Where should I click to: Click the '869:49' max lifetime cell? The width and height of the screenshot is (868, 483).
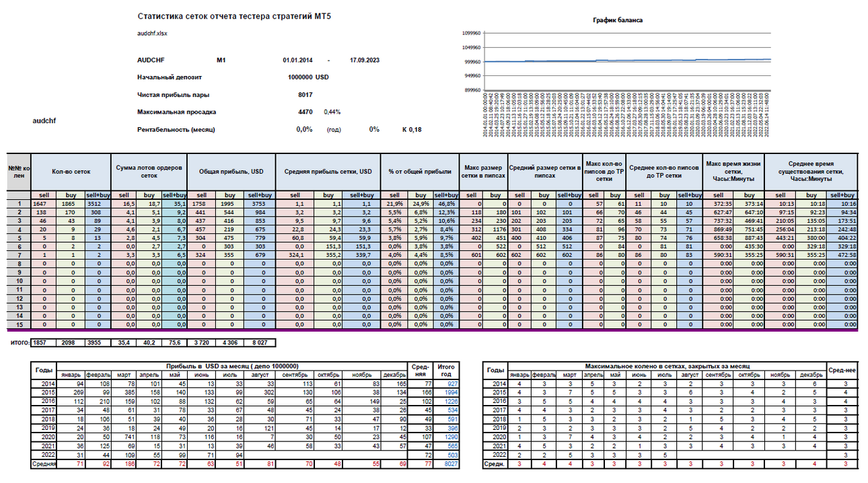pos(718,229)
